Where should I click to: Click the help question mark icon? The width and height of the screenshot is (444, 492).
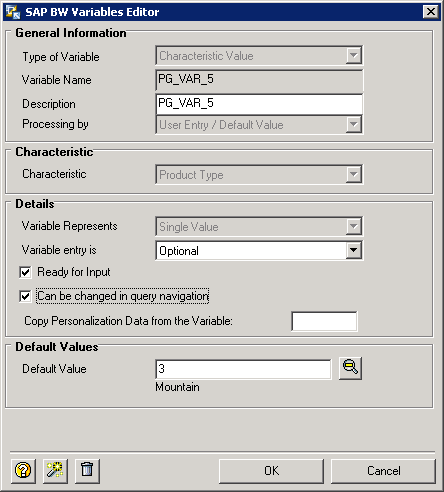[x=23, y=471]
